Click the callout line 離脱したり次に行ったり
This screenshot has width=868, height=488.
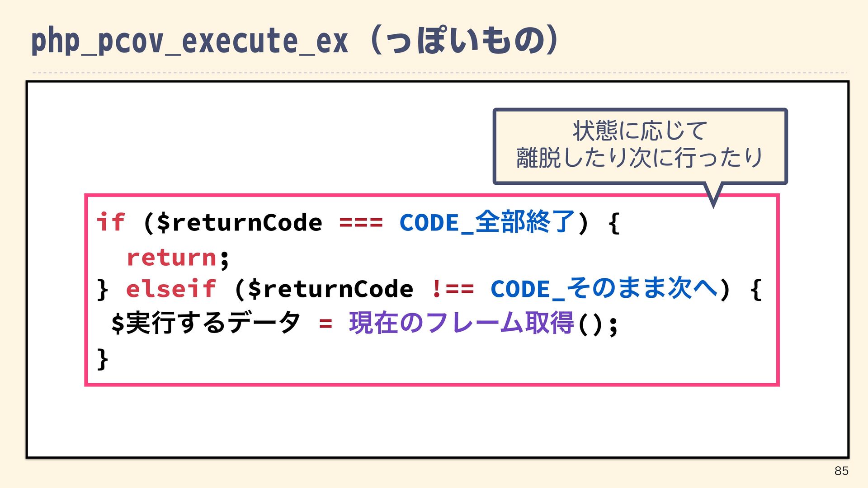click(x=640, y=158)
